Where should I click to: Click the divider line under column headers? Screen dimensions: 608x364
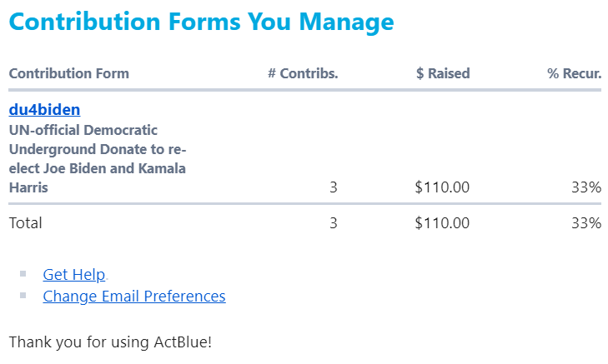tap(304, 90)
